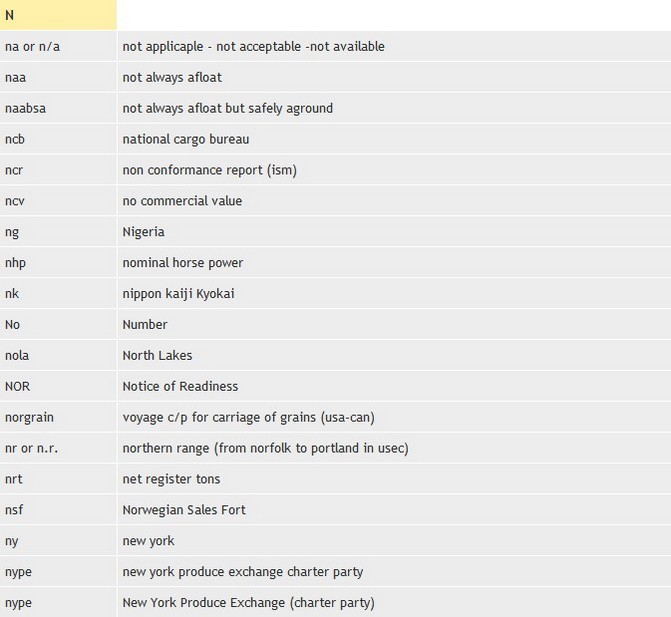The image size is (671, 617).
Task: Click 'nippon kaiji Kyokai' definition text
Action: click(179, 294)
